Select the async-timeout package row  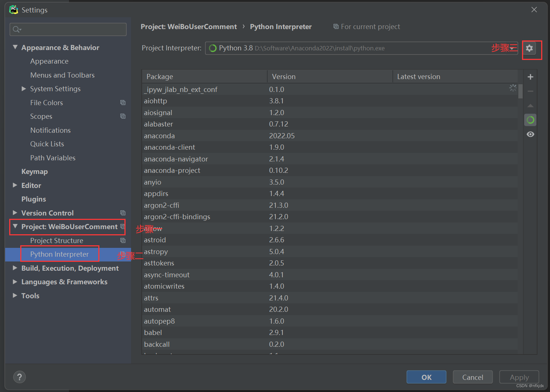tap(330, 275)
